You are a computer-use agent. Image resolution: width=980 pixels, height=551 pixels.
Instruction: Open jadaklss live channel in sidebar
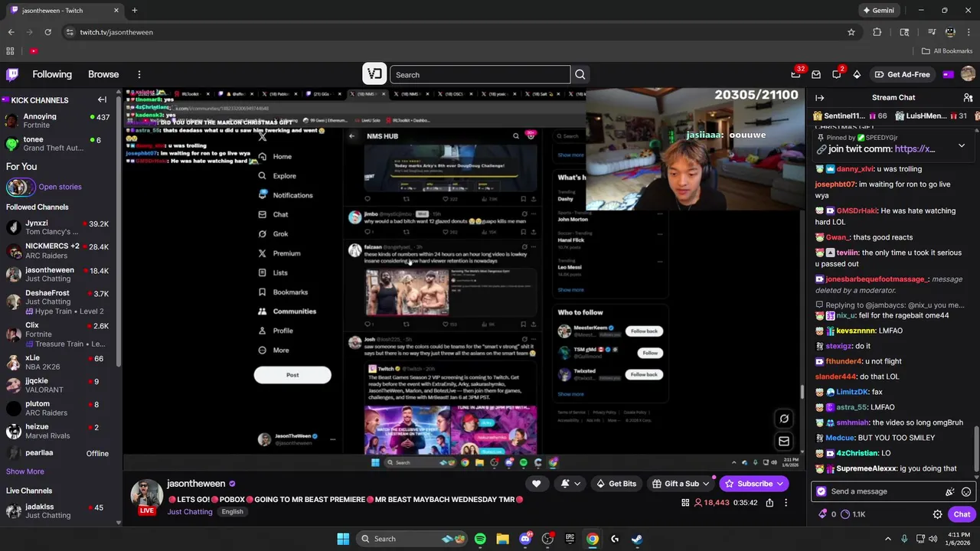pyautogui.click(x=57, y=510)
